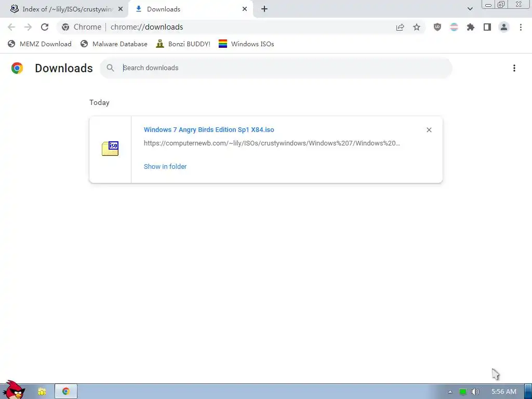Open the Extensions puzzle piece menu
532x399 pixels.
(x=471, y=27)
